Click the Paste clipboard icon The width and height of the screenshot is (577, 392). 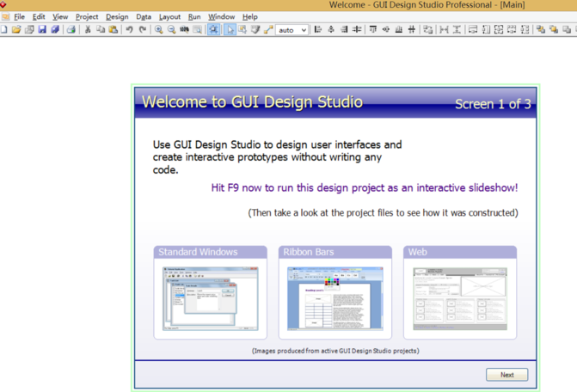click(x=113, y=30)
